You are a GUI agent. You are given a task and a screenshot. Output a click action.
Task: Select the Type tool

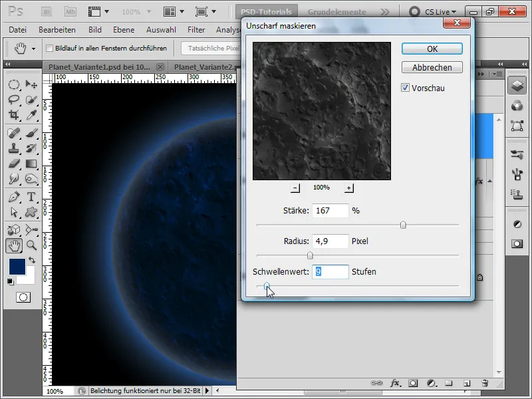point(31,197)
